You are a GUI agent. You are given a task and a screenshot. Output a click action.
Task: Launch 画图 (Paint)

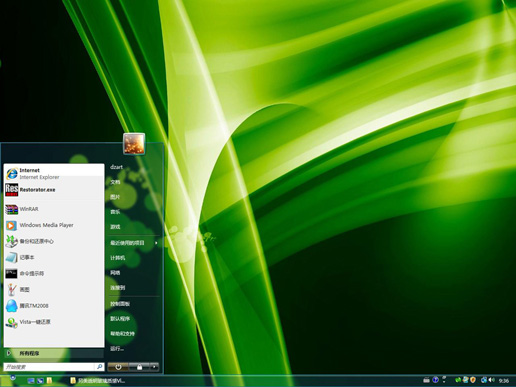(x=54, y=290)
